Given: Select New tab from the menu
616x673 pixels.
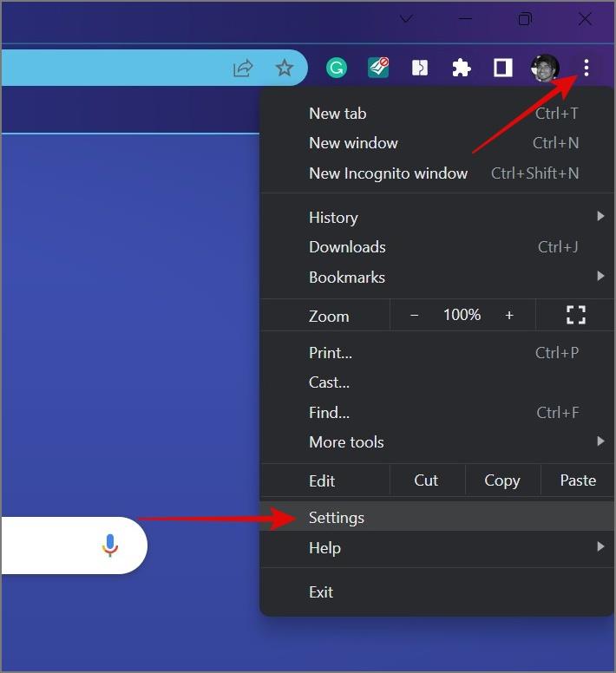Looking at the screenshot, I should pyautogui.click(x=437, y=114).
